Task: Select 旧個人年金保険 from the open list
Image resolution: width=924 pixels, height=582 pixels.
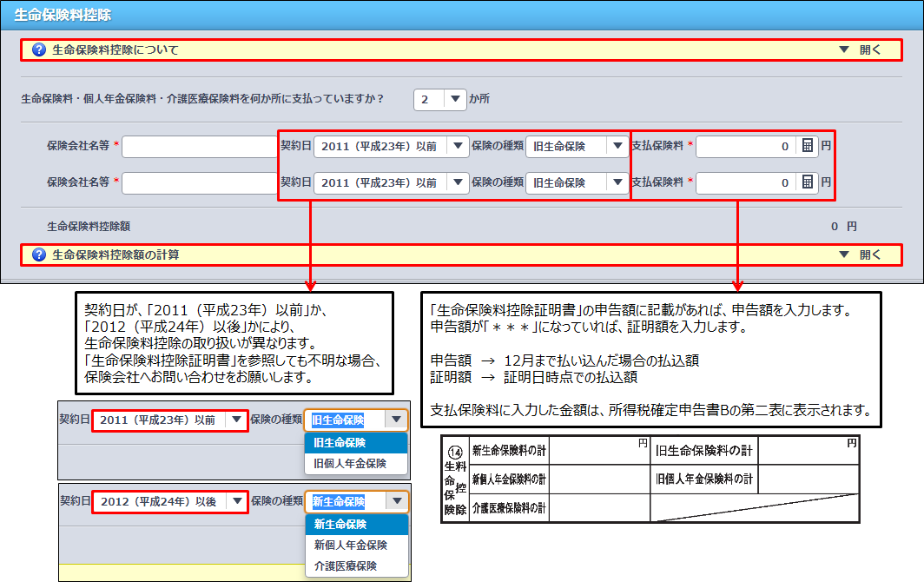Action: click(x=350, y=464)
